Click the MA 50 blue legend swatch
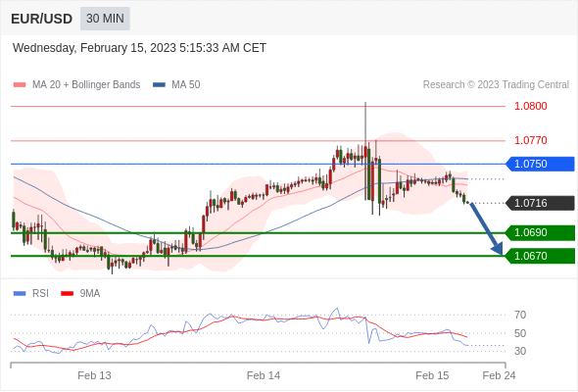The image size is (578, 392). pos(159,85)
